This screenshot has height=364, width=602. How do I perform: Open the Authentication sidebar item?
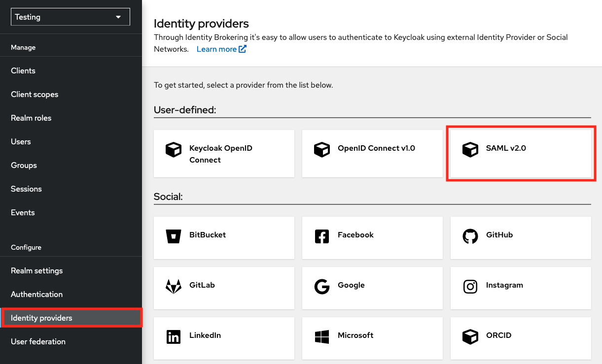point(37,295)
